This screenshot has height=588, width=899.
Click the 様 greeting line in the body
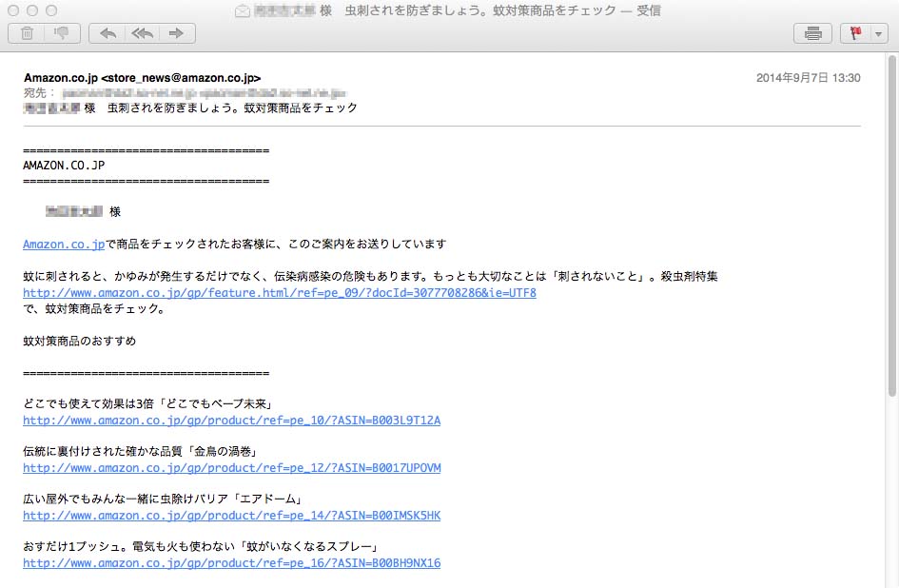[x=83, y=212]
